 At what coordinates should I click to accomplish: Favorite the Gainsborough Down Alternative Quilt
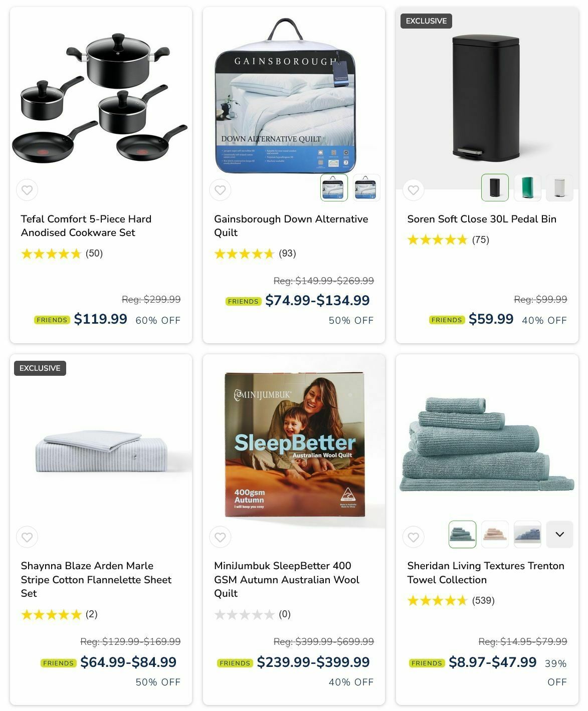point(220,190)
